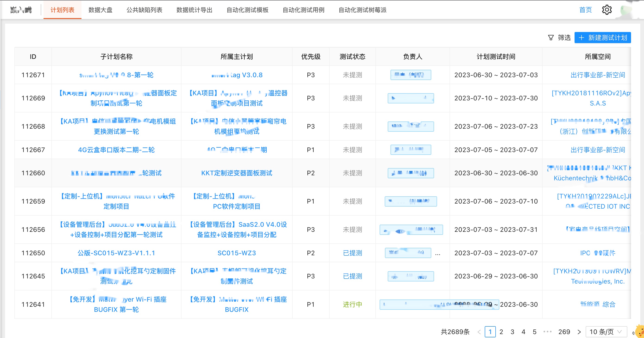Go to page 4
The height and width of the screenshot is (338, 644).
pos(523,332)
